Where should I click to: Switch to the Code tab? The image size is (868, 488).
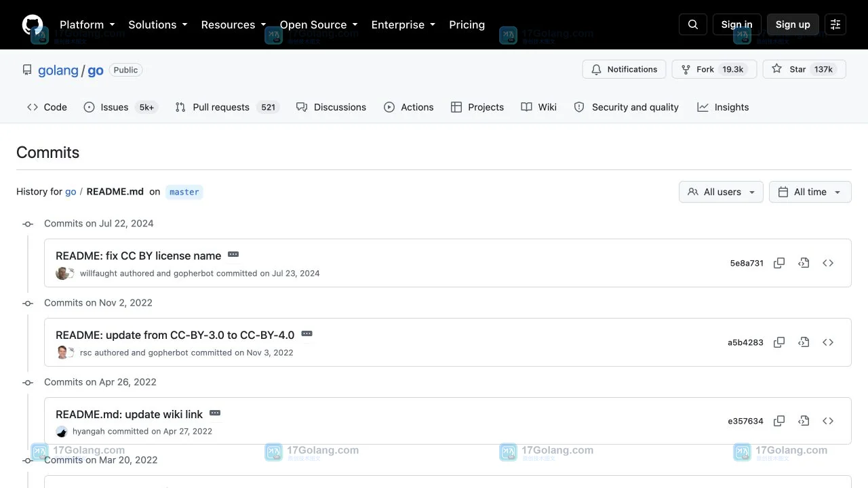point(47,107)
